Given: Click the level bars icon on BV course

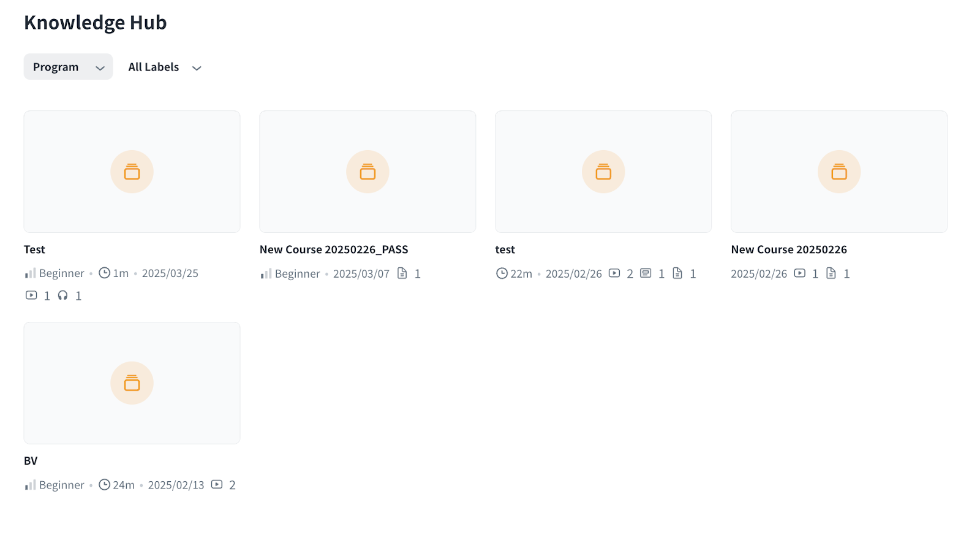Looking at the screenshot, I should coord(30,485).
